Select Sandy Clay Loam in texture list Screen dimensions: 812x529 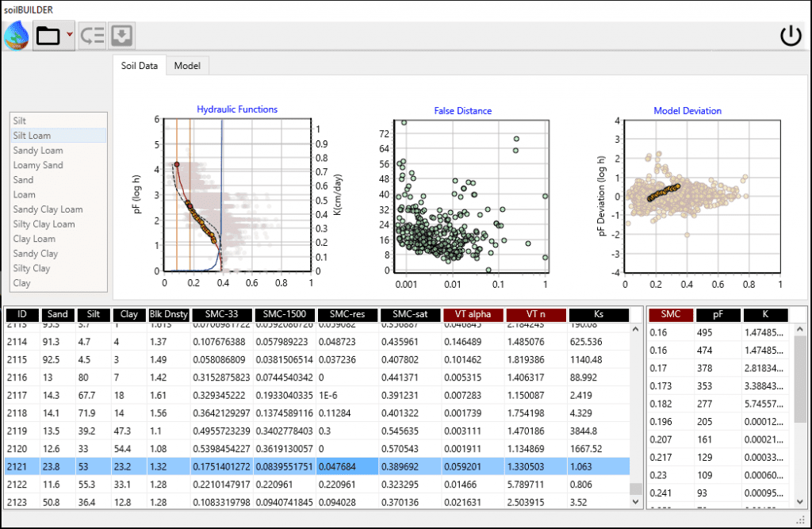tap(58, 209)
